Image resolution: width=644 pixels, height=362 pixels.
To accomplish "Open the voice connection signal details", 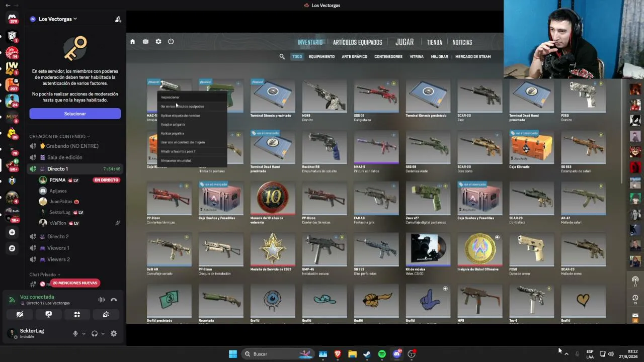I will (x=12, y=300).
